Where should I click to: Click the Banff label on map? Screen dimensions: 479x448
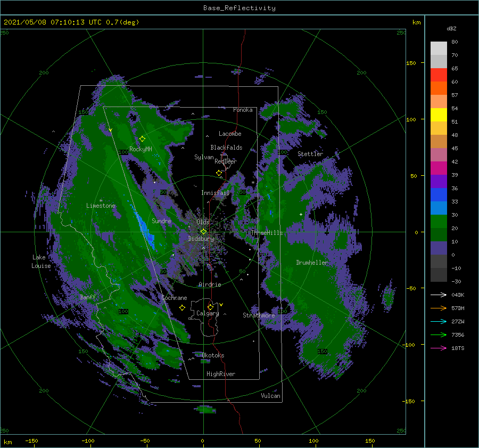click(x=88, y=297)
